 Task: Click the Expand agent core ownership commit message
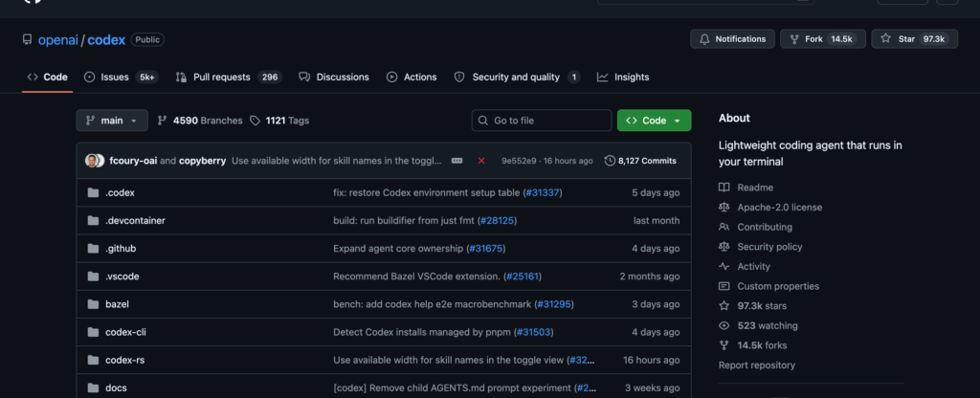point(398,249)
